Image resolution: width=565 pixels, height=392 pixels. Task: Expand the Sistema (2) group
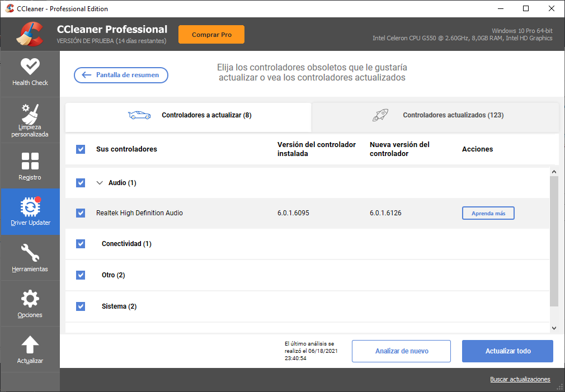[119, 306]
